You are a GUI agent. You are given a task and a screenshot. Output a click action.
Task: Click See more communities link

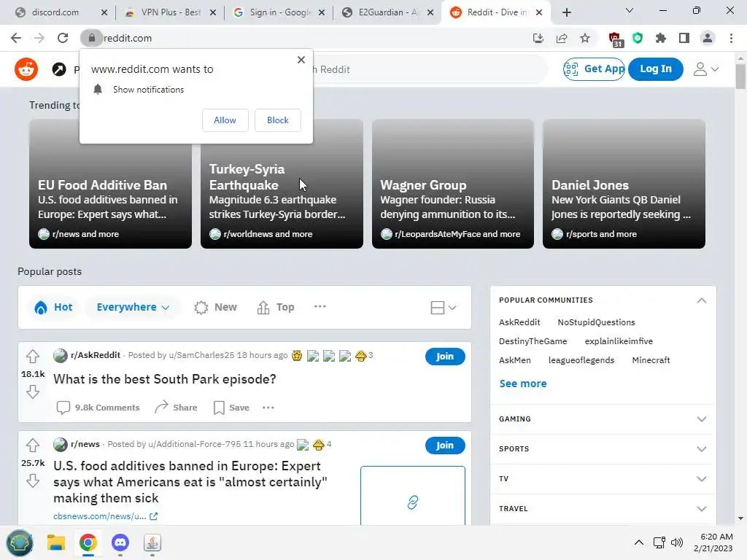point(522,384)
